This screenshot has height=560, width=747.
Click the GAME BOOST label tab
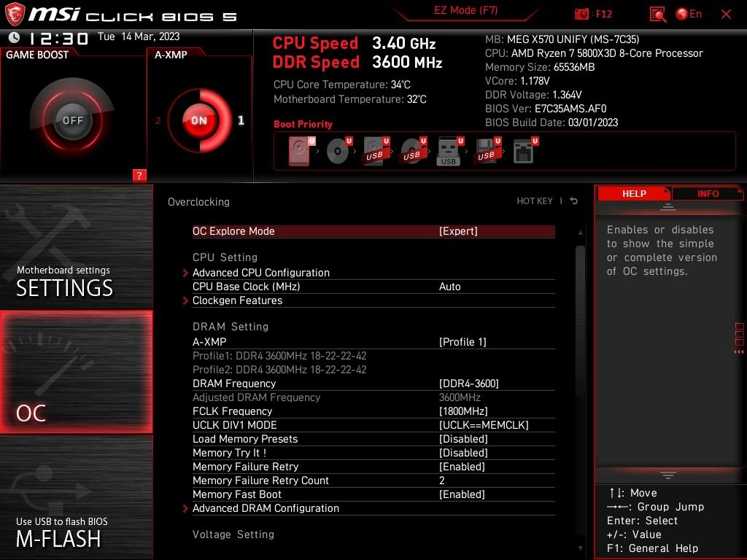point(37,55)
